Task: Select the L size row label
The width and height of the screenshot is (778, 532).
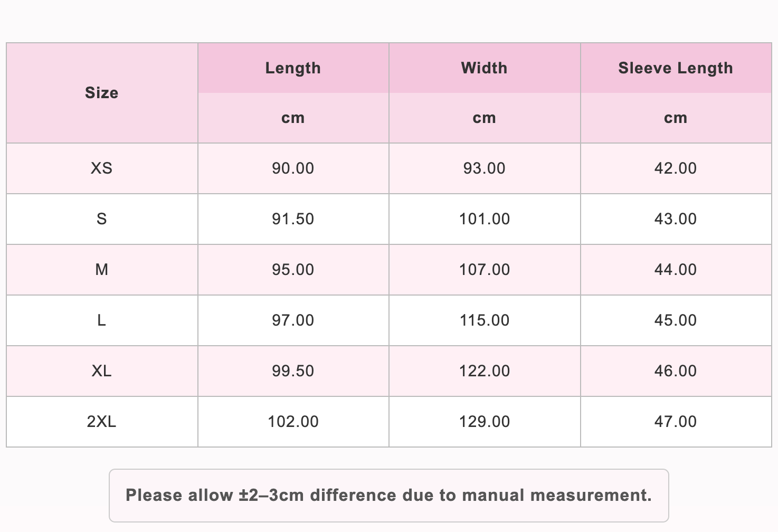Action: (x=101, y=320)
